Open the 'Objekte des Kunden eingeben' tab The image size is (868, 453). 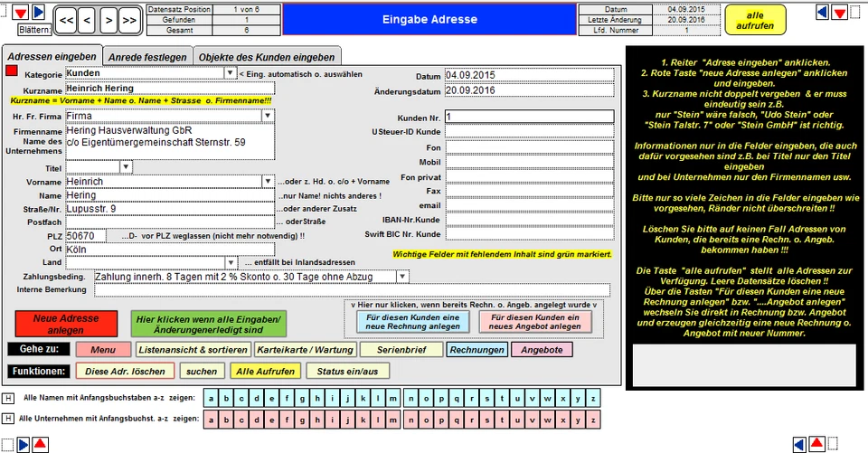tap(267, 57)
